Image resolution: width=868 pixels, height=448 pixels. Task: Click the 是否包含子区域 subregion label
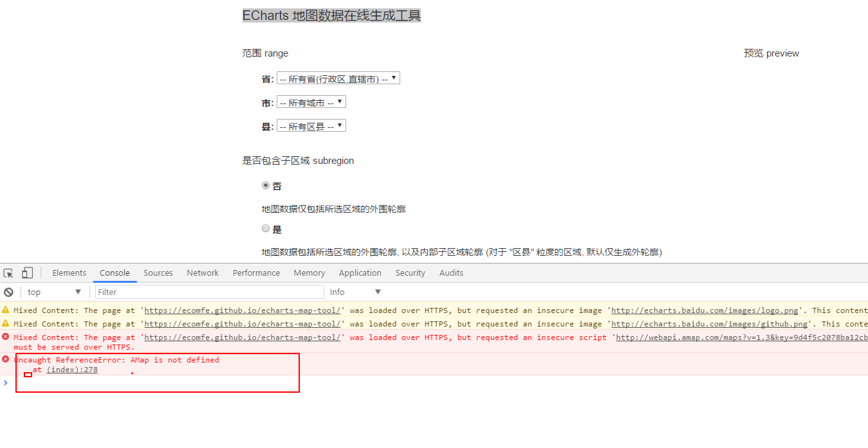pyautogui.click(x=298, y=161)
